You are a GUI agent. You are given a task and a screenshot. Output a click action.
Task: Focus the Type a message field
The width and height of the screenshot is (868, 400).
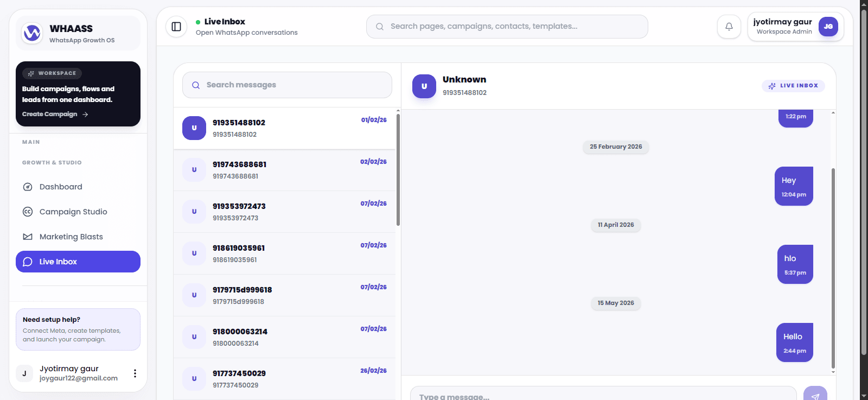pos(603,394)
